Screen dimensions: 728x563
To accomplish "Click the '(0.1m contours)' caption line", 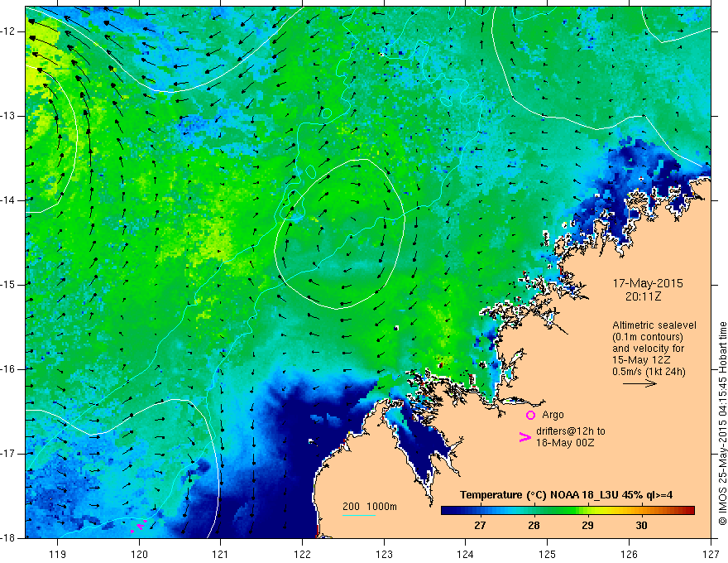I will point(647,337).
